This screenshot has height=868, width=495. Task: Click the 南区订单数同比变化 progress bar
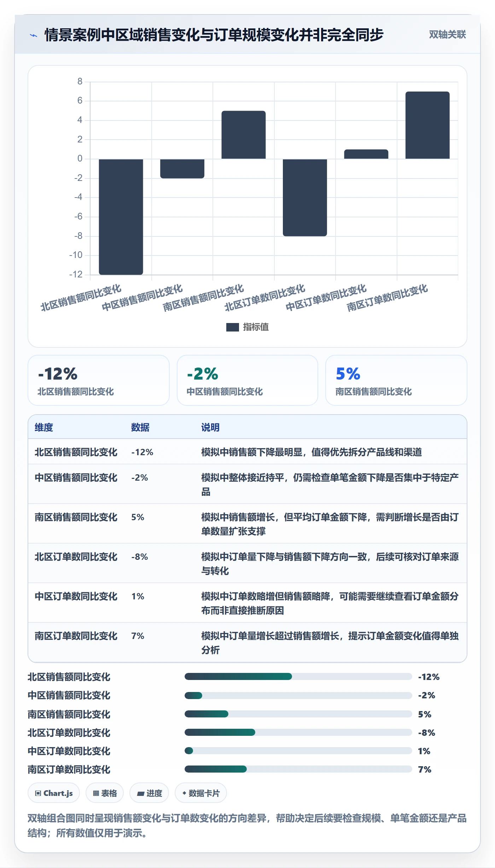tap(298, 769)
